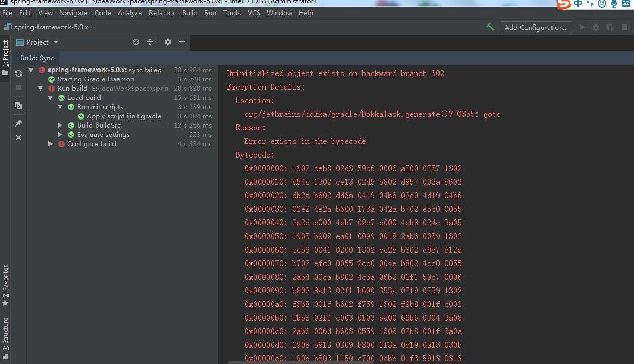Select Starting Gradle Daemon row
Screen dimensions: 634x364
click(x=122, y=79)
